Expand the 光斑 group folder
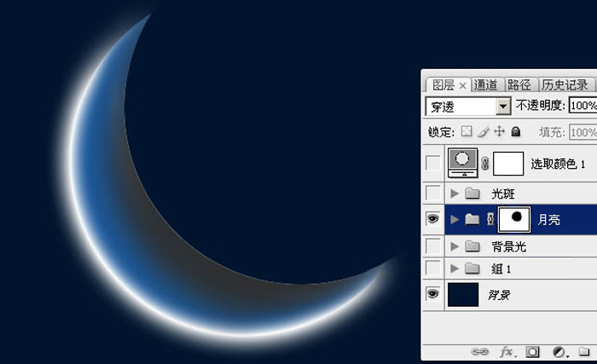This screenshot has height=364, width=597. point(455,194)
